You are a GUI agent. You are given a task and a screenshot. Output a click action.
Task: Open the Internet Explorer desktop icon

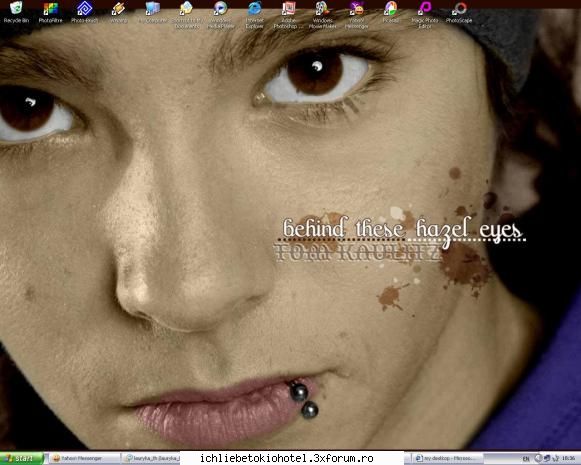[255, 15]
